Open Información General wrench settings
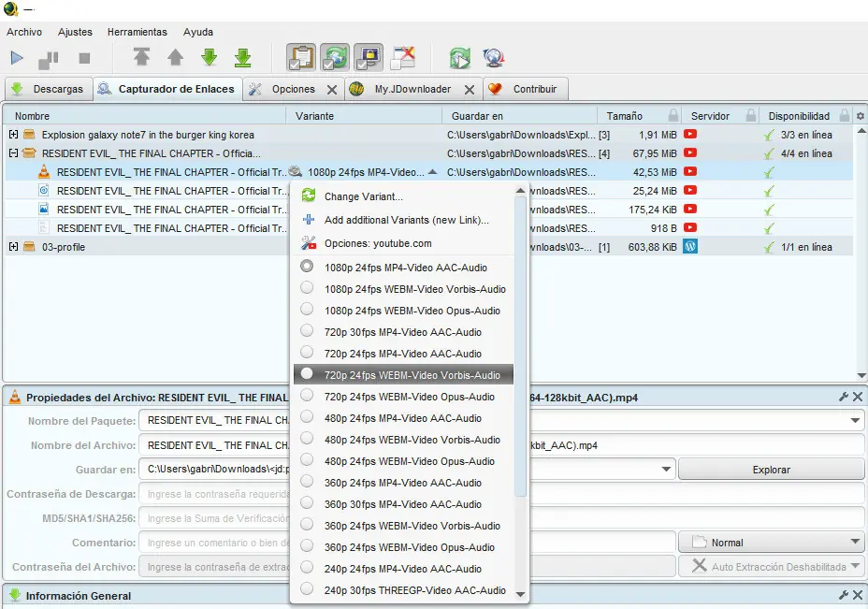 (844, 595)
